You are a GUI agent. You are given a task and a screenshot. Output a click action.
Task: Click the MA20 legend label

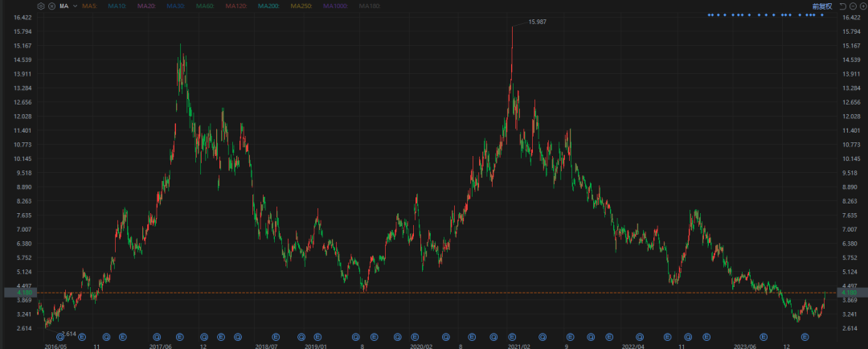point(146,6)
